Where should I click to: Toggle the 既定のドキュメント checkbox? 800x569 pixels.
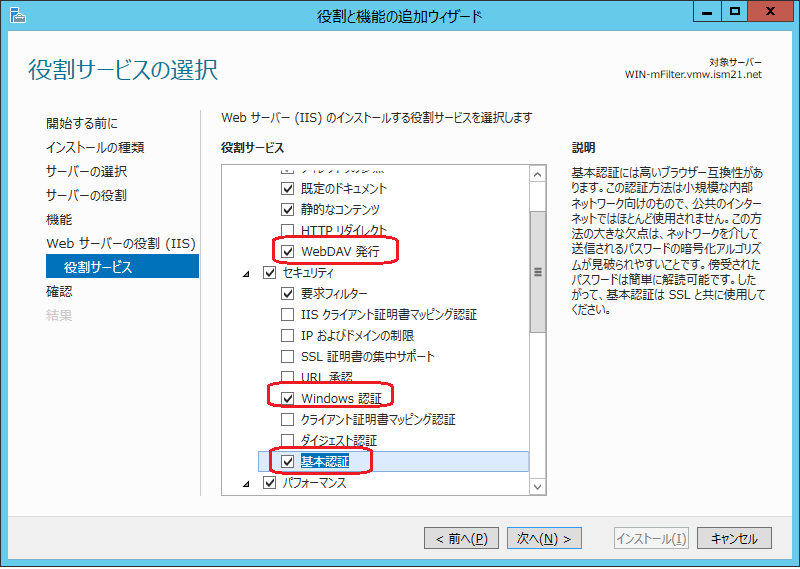[288, 188]
